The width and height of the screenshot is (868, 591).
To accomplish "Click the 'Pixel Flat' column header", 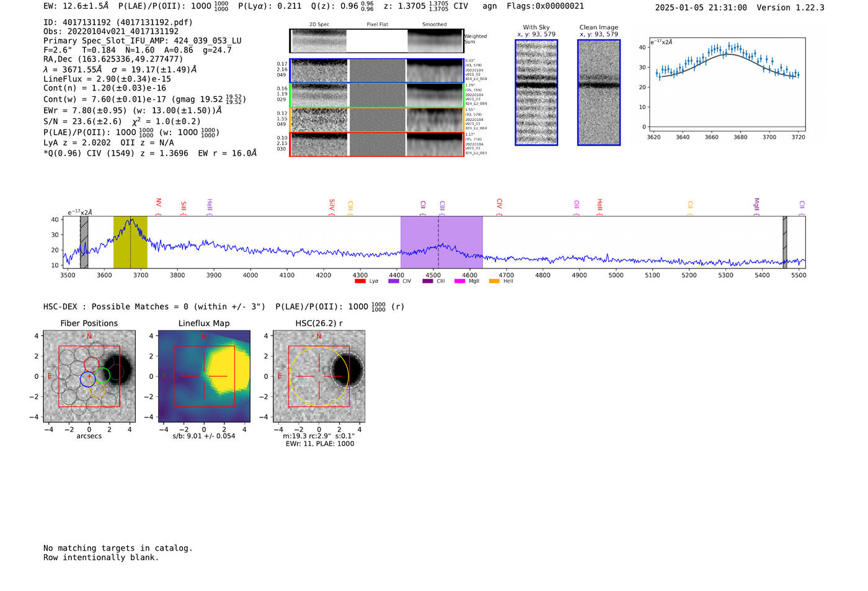I will click(377, 25).
